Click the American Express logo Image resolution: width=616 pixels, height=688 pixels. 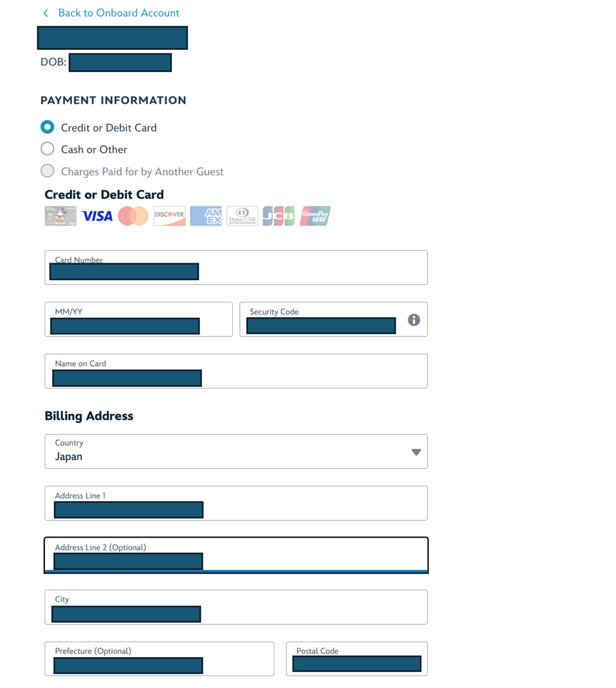206,216
